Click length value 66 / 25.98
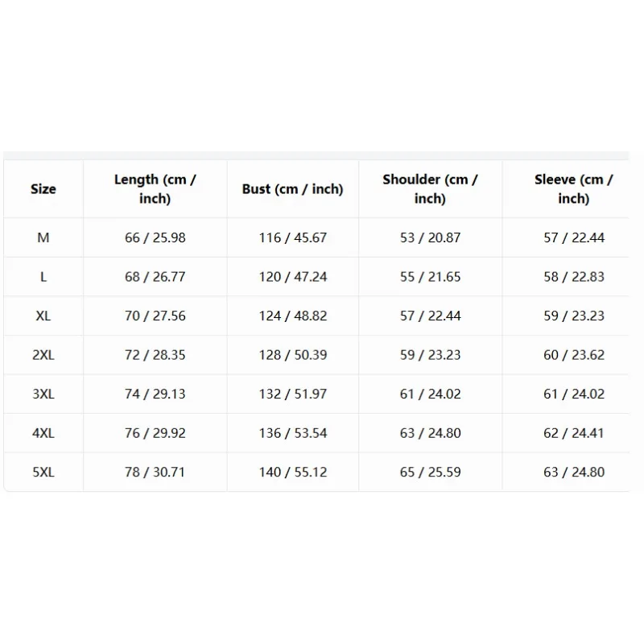Image resolution: width=644 pixels, height=644 pixels. point(155,237)
